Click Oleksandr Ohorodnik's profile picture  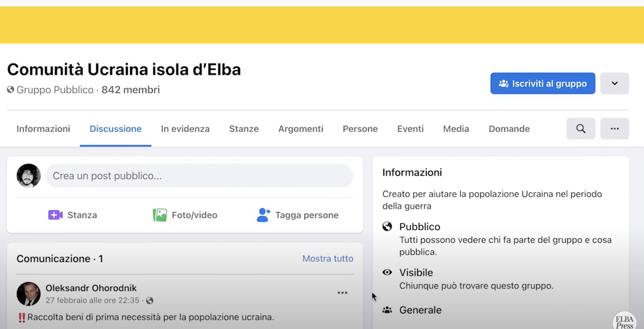coord(29,294)
